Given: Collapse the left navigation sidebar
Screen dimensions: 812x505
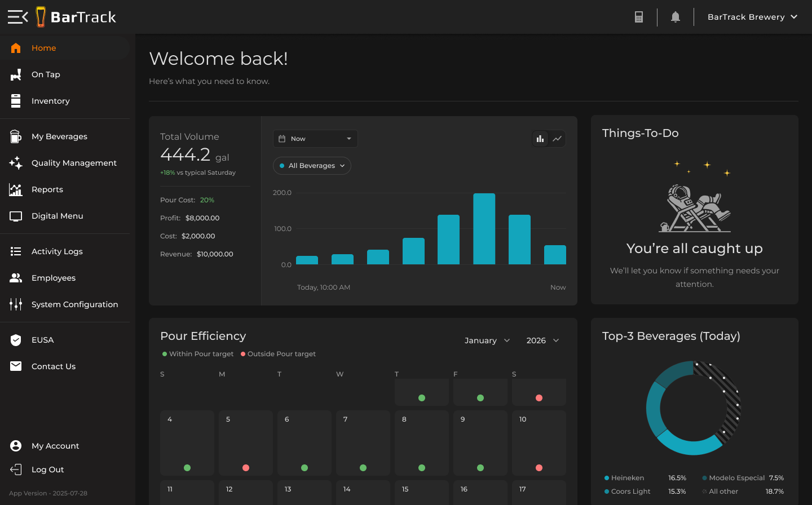Looking at the screenshot, I should [17, 16].
